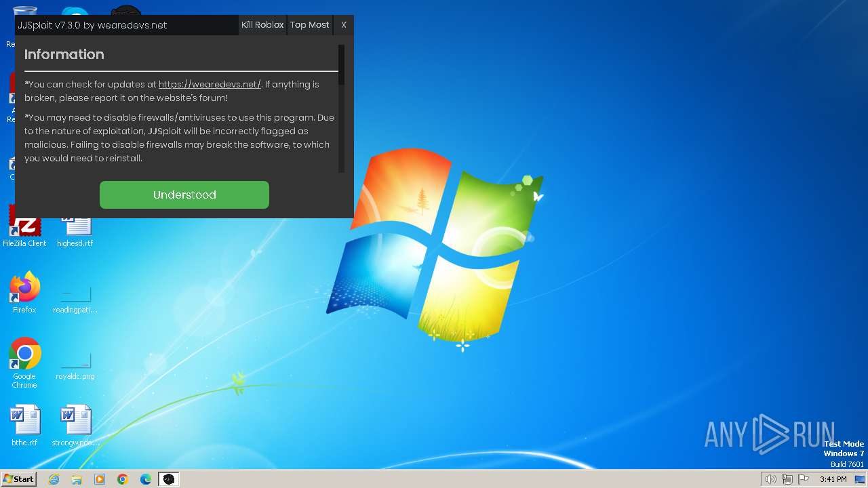Click the JJSploit v7.3.0 title text
Screen dimensions: 868x488
pos(92,25)
